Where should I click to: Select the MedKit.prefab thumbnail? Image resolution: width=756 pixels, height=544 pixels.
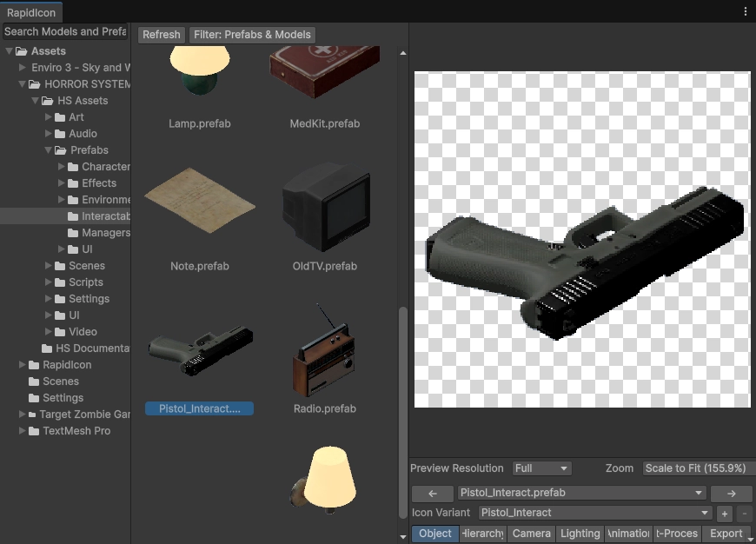point(324,72)
